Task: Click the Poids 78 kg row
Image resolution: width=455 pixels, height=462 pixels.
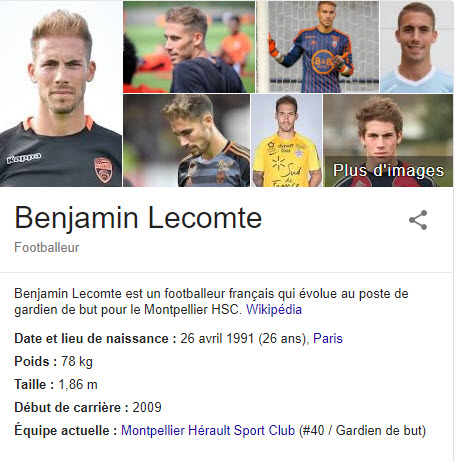Action: click(54, 362)
